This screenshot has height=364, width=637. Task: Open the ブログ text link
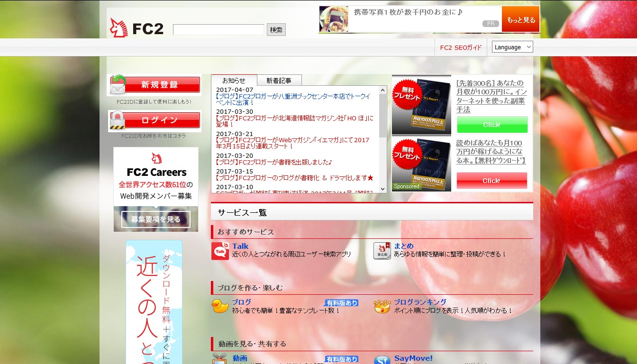click(x=242, y=302)
